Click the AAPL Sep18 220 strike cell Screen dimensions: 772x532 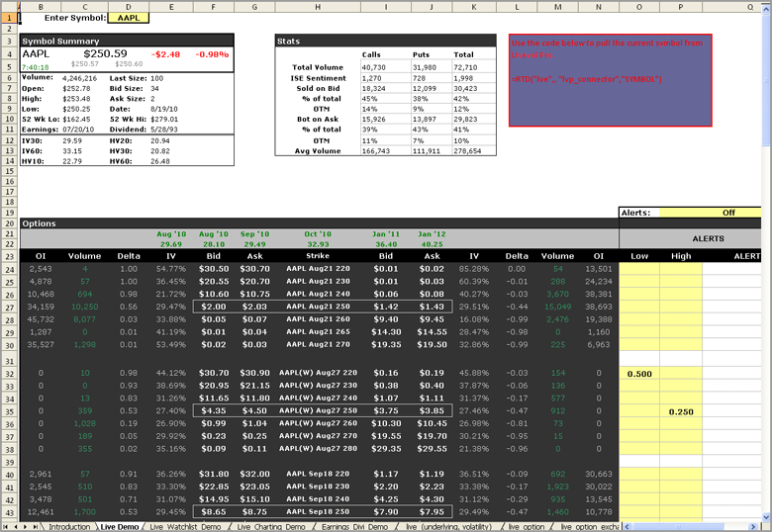[x=318, y=474]
